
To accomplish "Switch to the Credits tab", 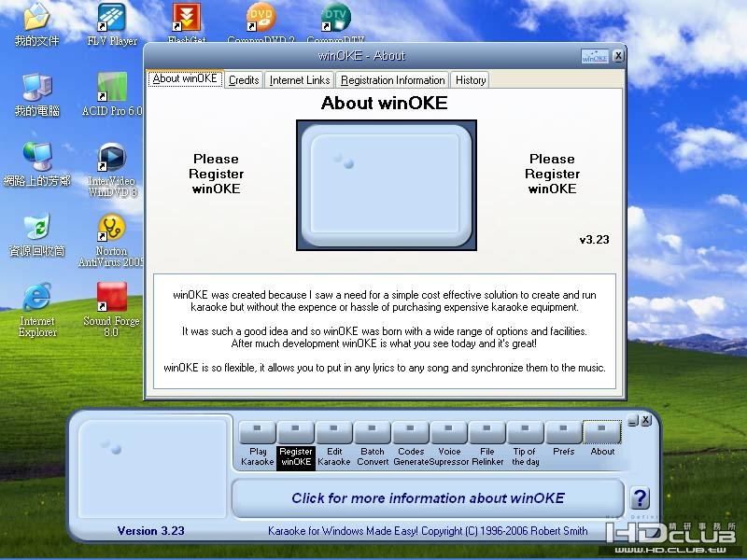I will (x=244, y=80).
